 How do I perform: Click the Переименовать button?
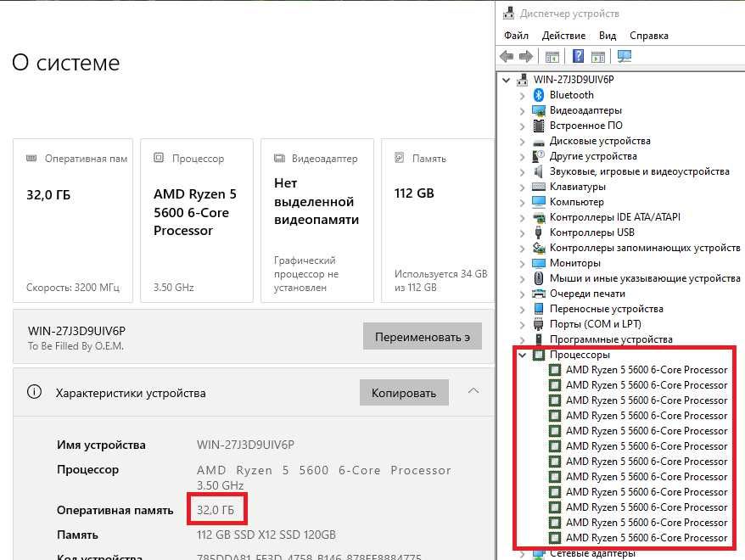pos(423,337)
